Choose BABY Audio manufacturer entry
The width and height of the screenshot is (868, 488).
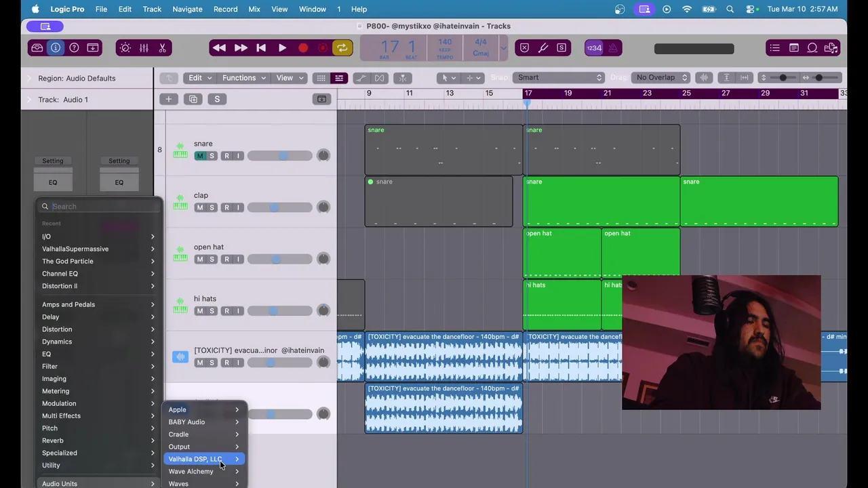tap(204, 422)
